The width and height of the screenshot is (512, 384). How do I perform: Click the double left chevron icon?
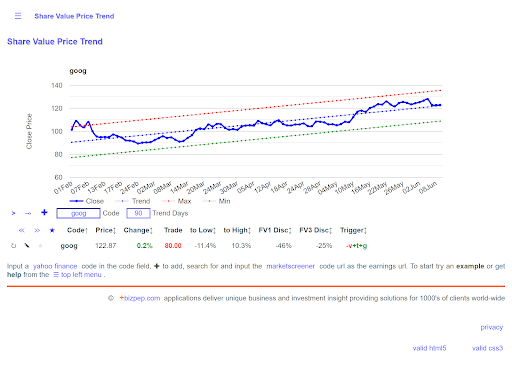(x=22, y=230)
